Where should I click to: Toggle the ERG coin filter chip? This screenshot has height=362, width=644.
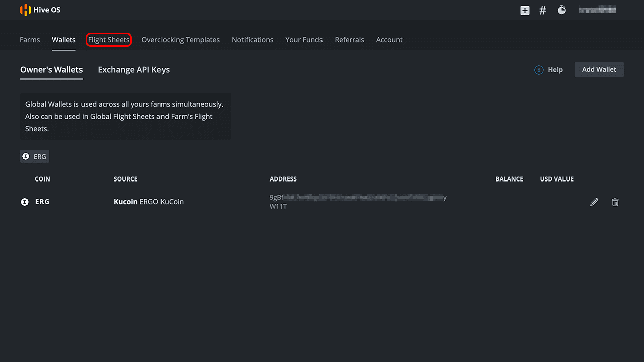point(35,157)
